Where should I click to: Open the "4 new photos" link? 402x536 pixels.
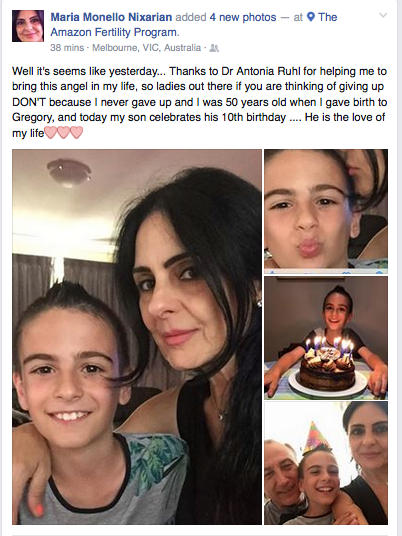pyautogui.click(x=243, y=17)
